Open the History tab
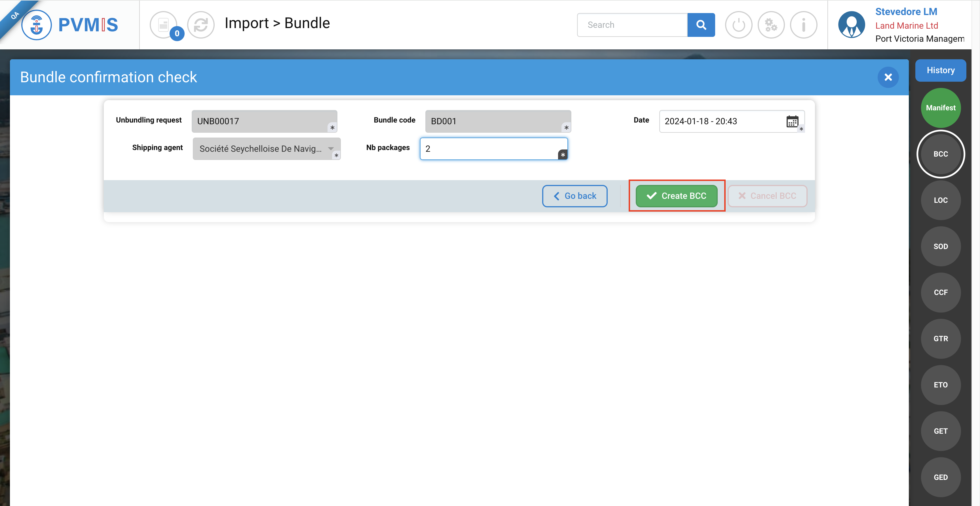The image size is (980, 506). [940, 70]
